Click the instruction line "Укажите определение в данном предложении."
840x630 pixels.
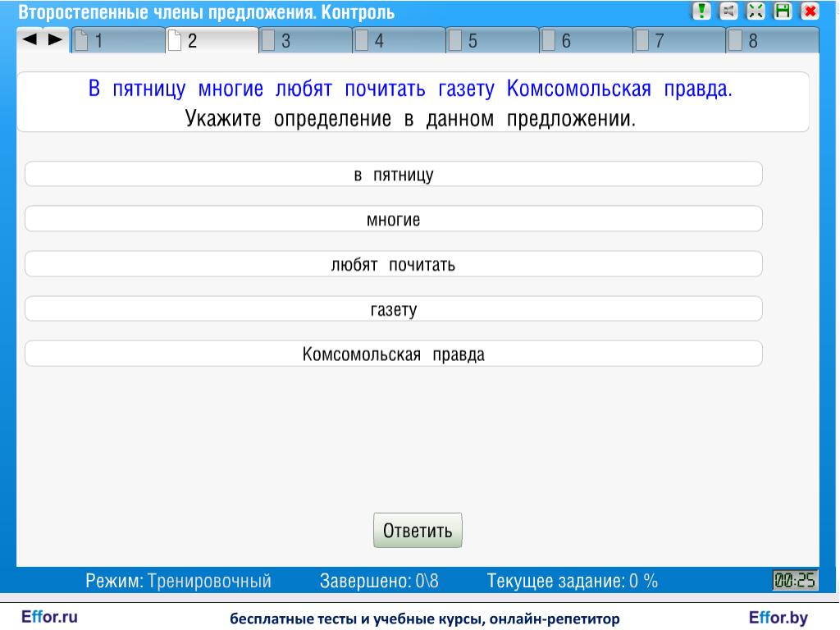point(410,118)
